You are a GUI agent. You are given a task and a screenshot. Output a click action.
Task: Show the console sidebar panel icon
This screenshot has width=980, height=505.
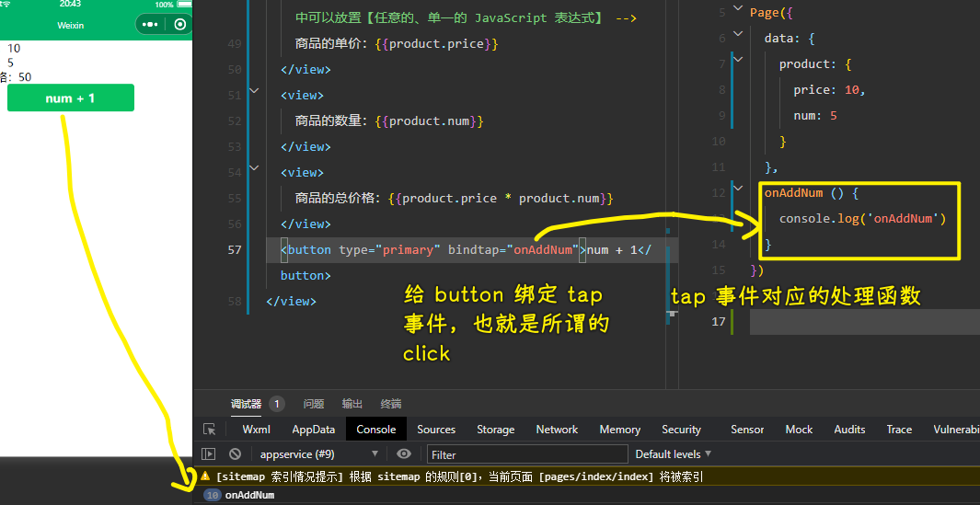tap(210, 454)
